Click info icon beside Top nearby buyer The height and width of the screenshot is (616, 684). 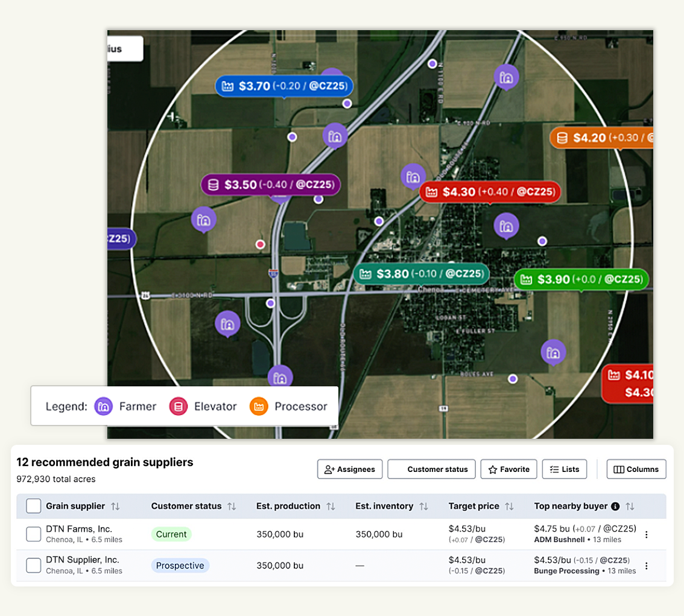point(615,506)
